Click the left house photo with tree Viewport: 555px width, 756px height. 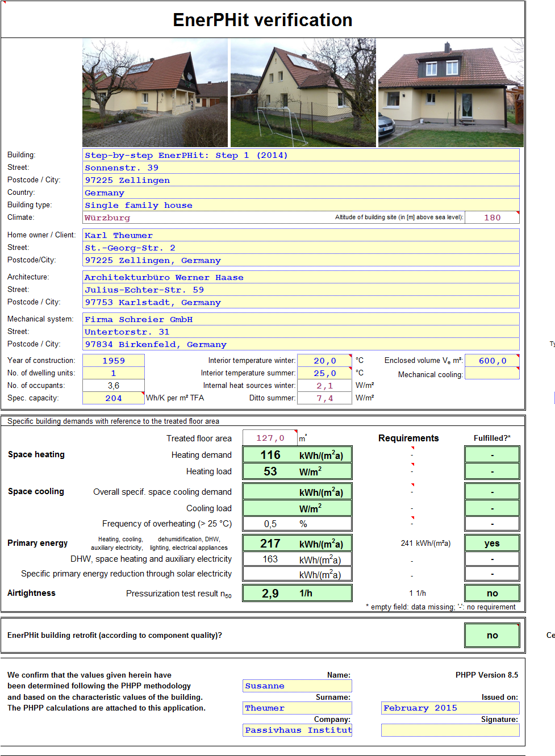point(155,93)
